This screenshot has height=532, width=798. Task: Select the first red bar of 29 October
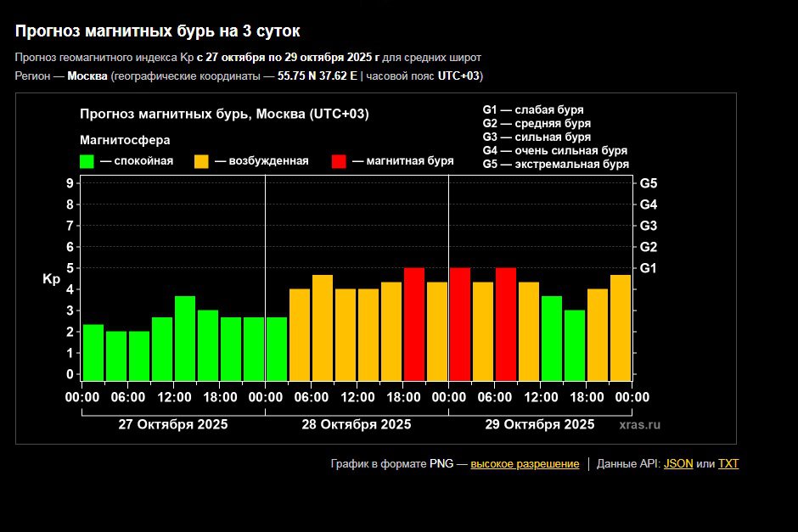460,324
